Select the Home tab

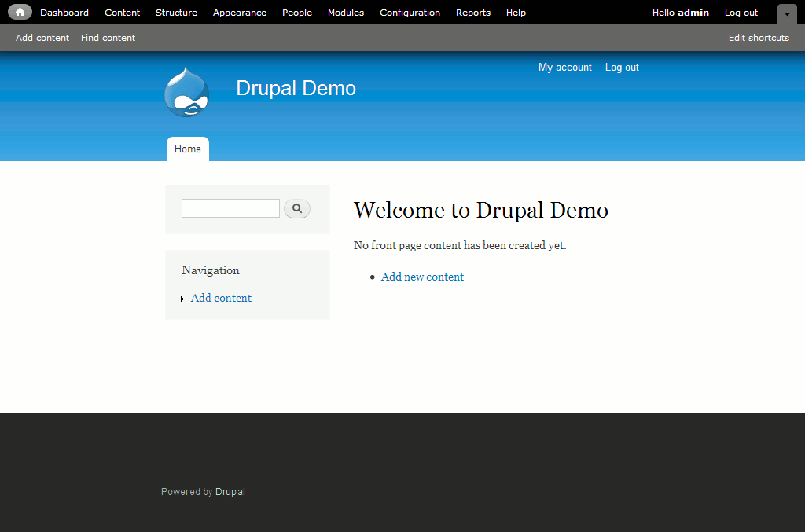click(187, 149)
